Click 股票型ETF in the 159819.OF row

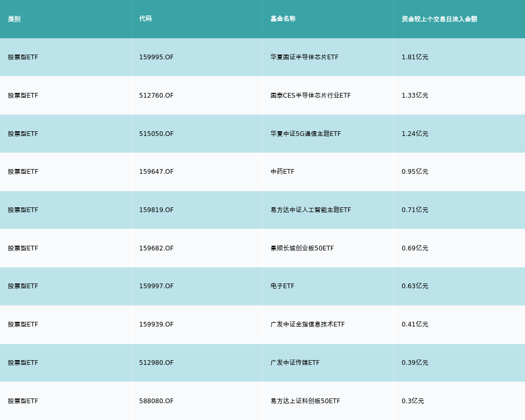[x=23, y=210]
